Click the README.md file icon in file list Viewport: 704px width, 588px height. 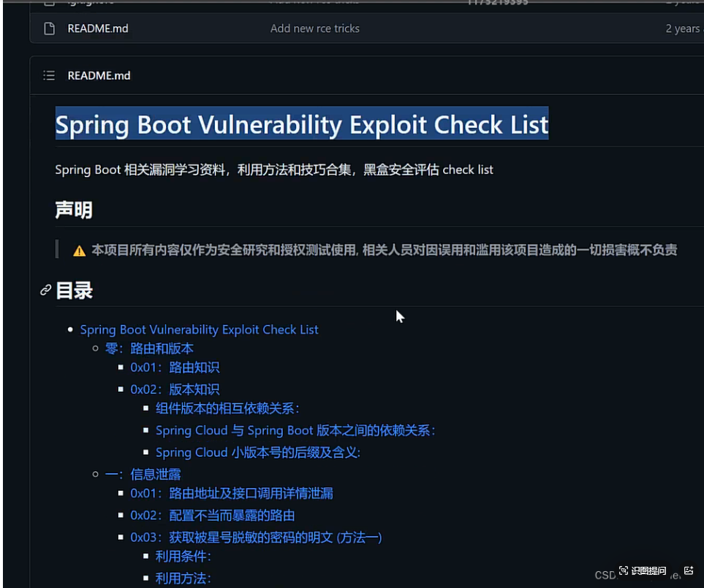49,28
